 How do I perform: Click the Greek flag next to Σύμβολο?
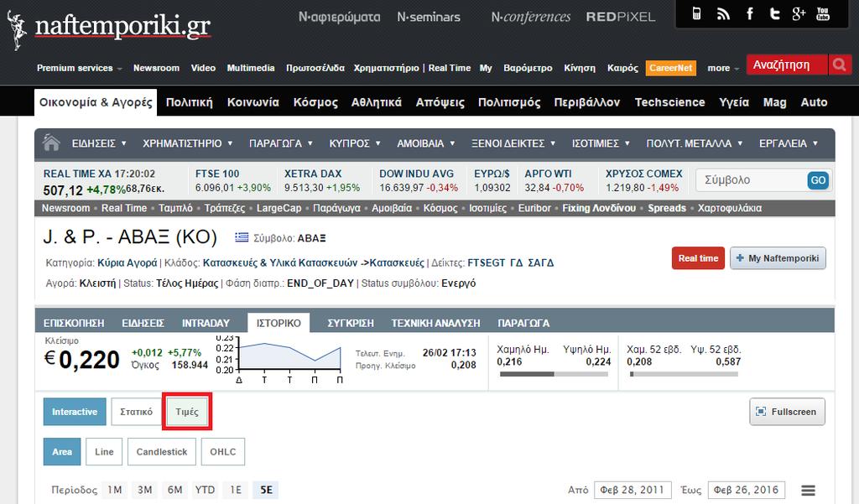(242, 237)
